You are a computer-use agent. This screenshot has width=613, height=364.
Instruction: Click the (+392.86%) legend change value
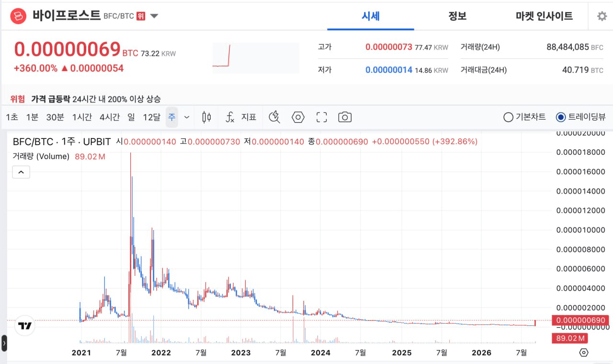click(455, 142)
